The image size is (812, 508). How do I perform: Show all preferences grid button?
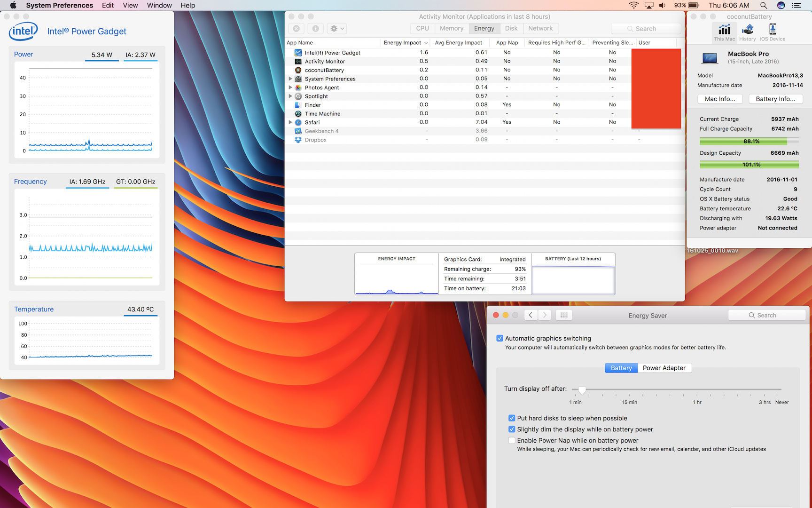click(x=564, y=315)
